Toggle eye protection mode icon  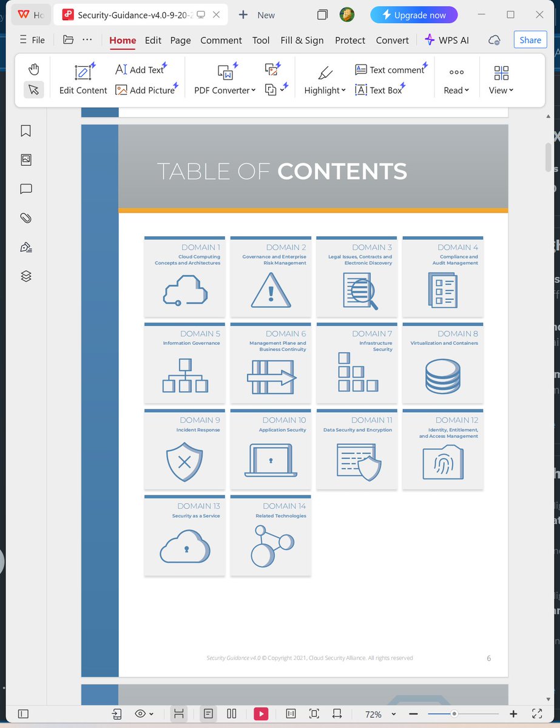click(140, 714)
